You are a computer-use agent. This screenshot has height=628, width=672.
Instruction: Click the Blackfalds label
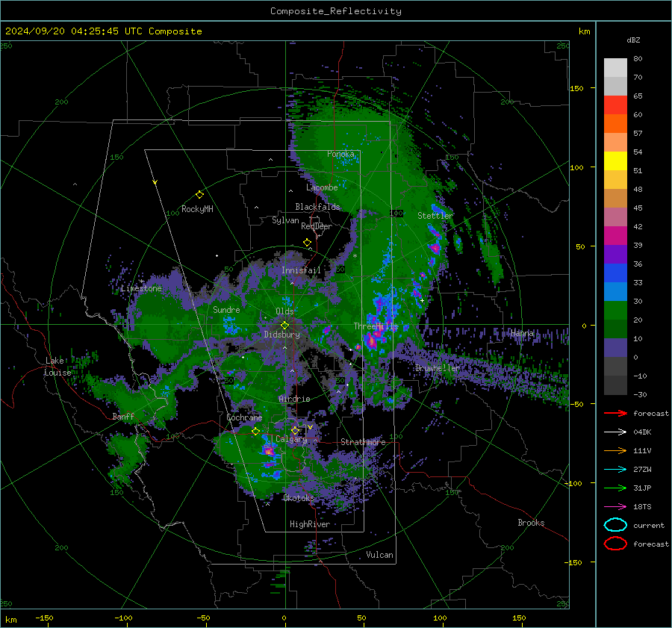pyautogui.click(x=317, y=207)
